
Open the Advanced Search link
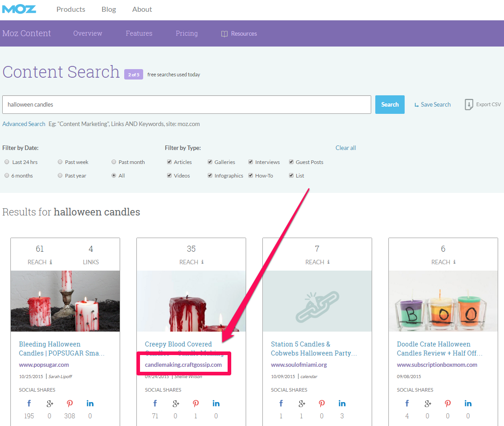pyautogui.click(x=23, y=124)
